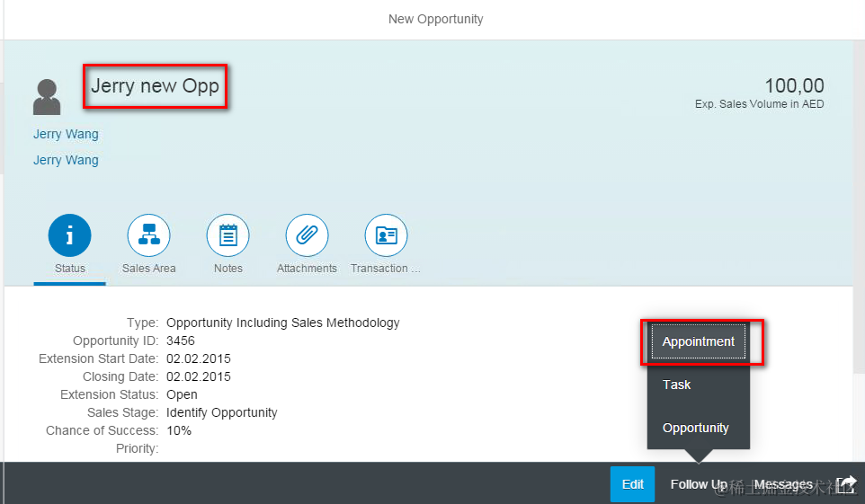Click the vertical scrollbar on right edge
This screenshot has width=865, height=504.
(859, 207)
